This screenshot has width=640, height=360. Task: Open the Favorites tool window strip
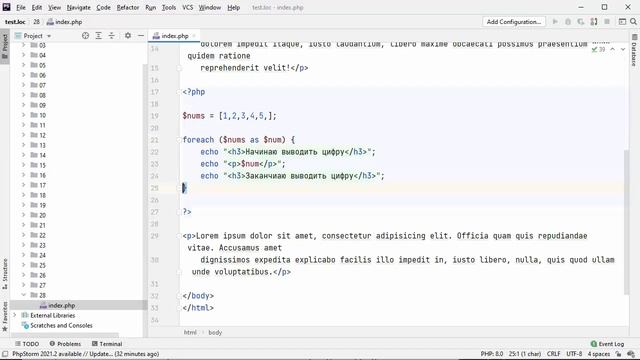click(5, 316)
